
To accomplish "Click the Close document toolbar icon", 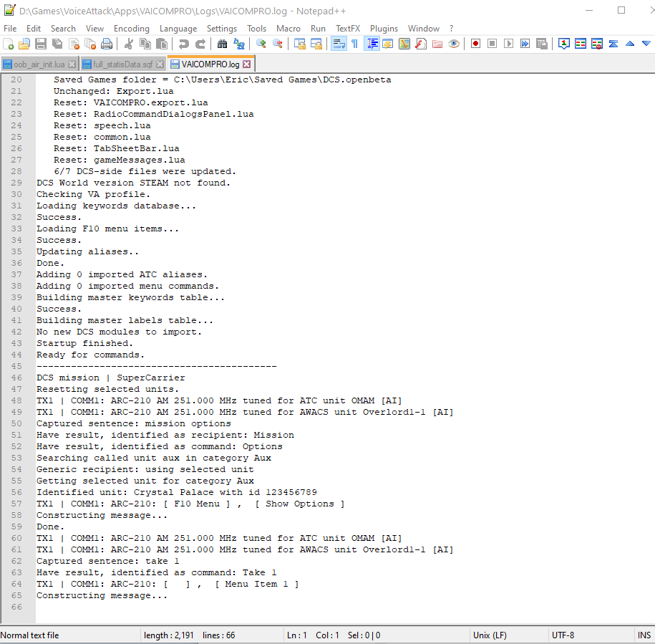I will pyautogui.click(x=74, y=44).
